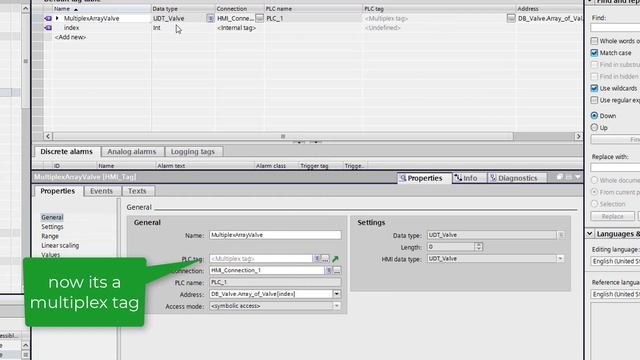Open PLC tag browse ellipsis button
640x360 pixels.
pos(325,259)
